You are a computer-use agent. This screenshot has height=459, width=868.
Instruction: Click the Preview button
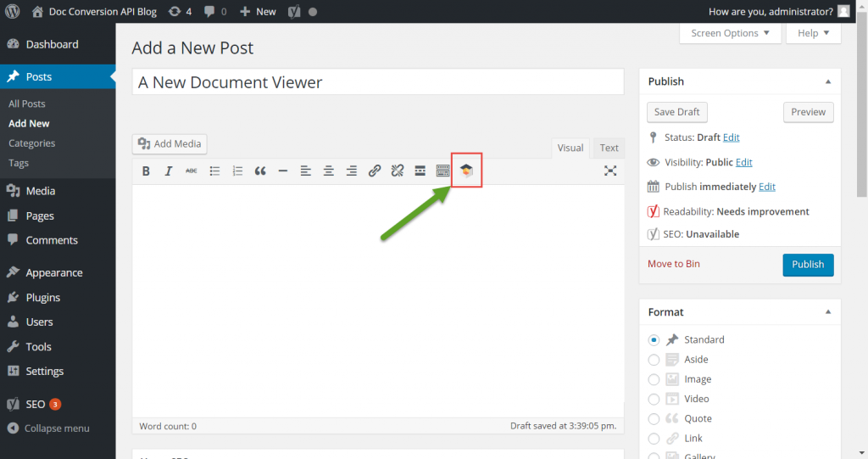click(x=808, y=112)
